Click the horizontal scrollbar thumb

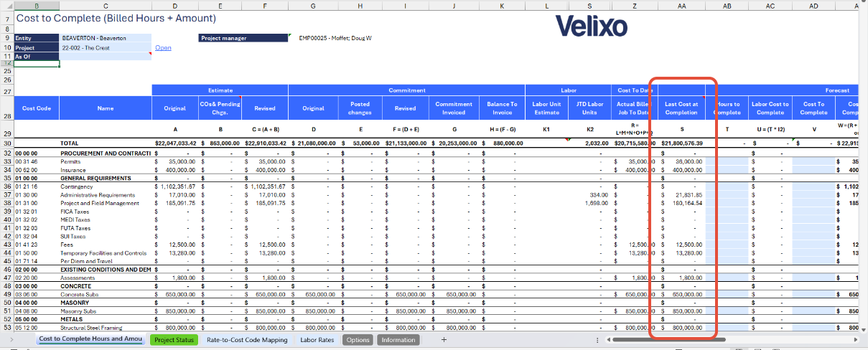coord(668,340)
